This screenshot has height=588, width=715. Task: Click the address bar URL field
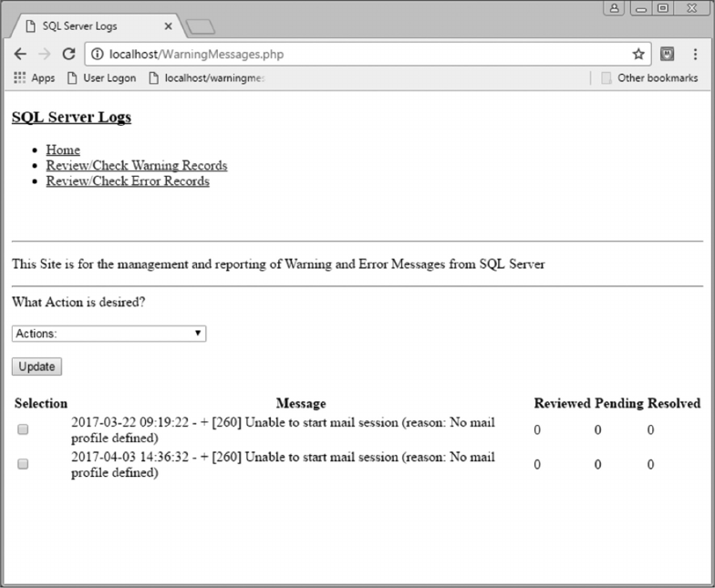point(368,55)
